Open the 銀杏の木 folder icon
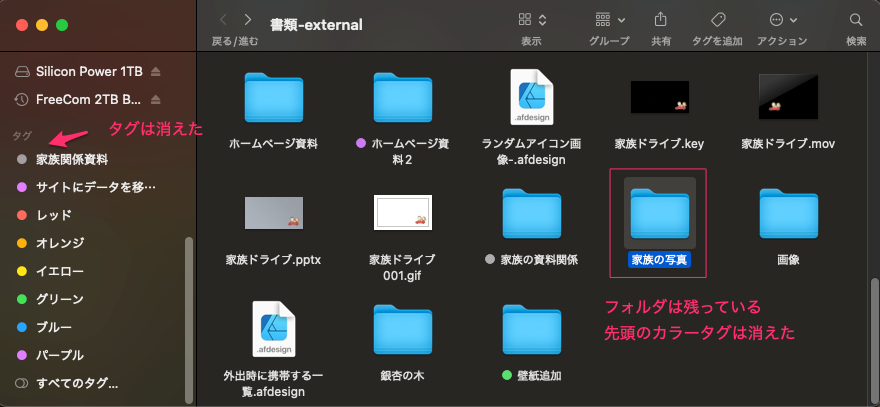 point(402,329)
